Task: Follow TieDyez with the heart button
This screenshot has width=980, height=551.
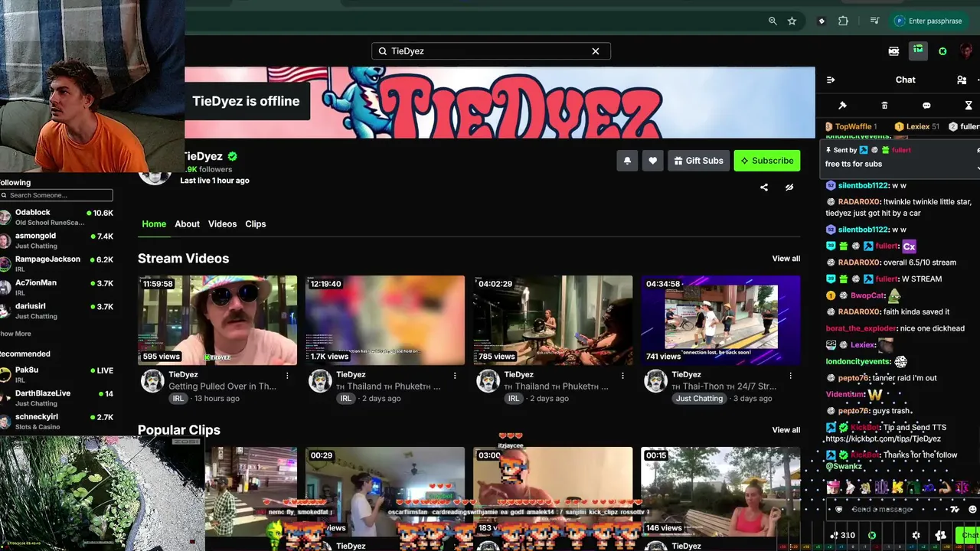Action: (x=652, y=161)
